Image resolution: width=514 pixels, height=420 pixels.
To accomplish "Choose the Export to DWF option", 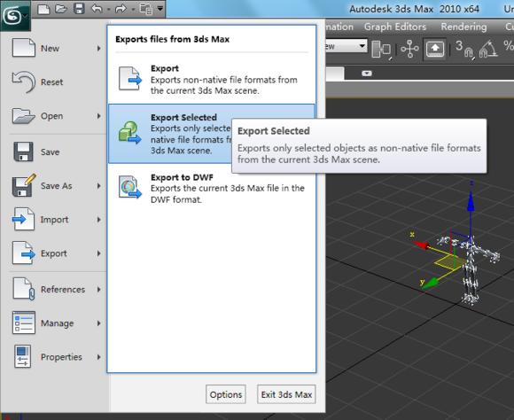I will [212, 188].
